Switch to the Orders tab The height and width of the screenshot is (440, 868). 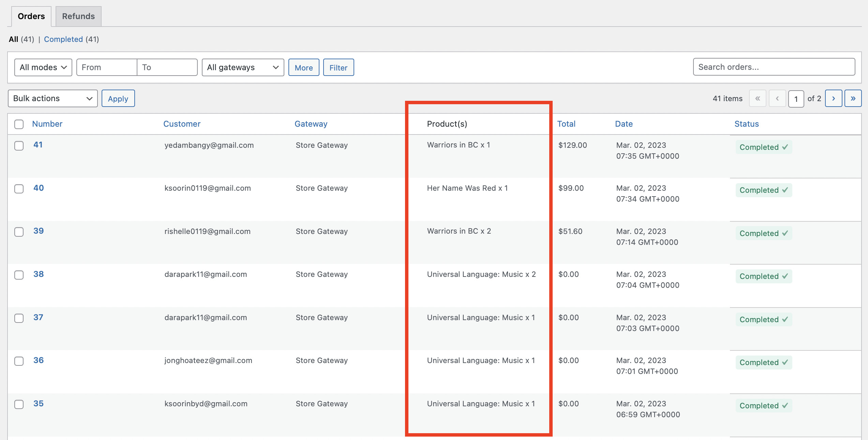[x=31, y=16]
